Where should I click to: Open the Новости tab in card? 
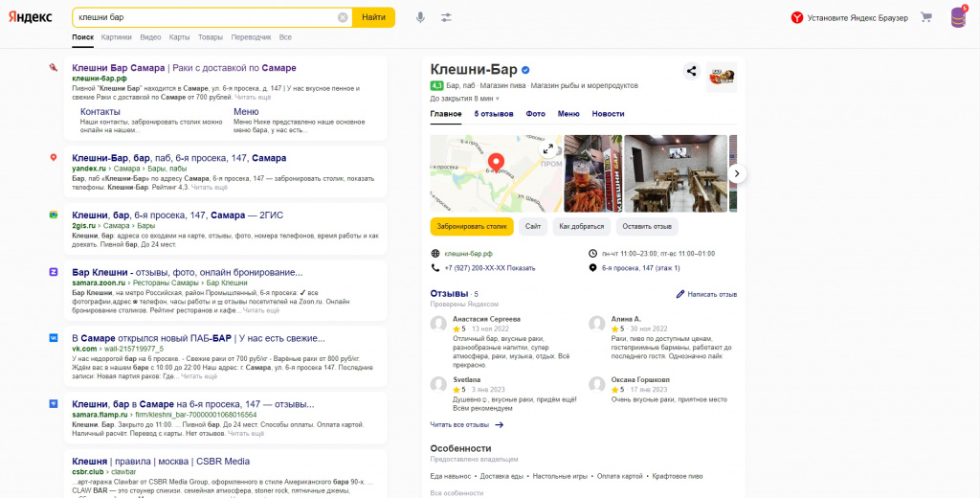point(608,114)
